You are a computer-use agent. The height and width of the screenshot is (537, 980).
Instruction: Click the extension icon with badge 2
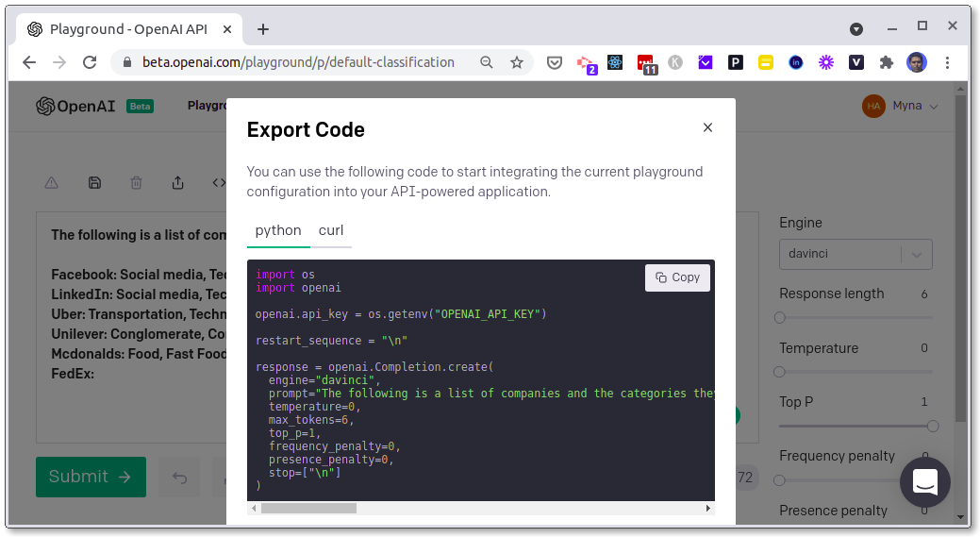point(586,64)
